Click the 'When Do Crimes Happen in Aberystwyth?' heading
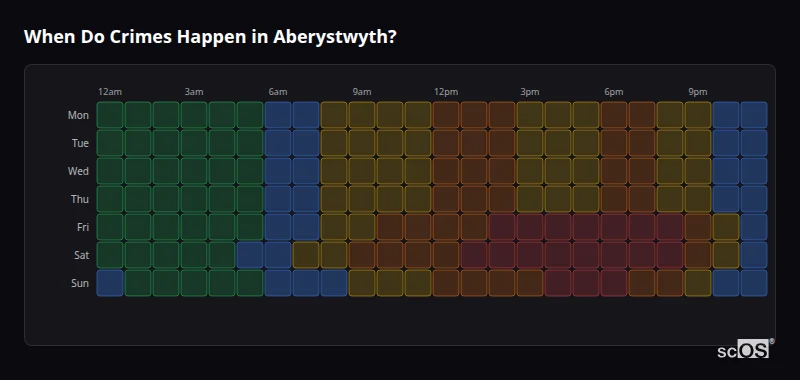Image resolution: width=800 pixels, height=380 pixels. pos(210,37)
